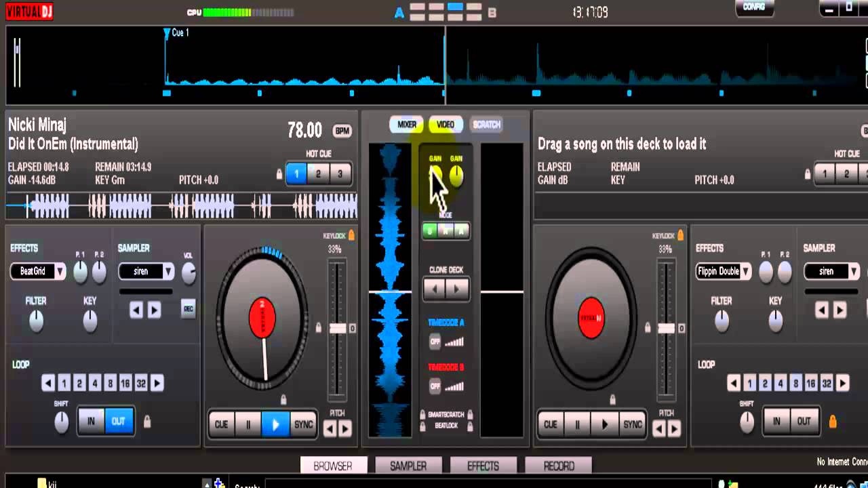Image resolution: width=868 pixels, height=488 pixels.
Task: Pause the left deck
Action: 249,425
